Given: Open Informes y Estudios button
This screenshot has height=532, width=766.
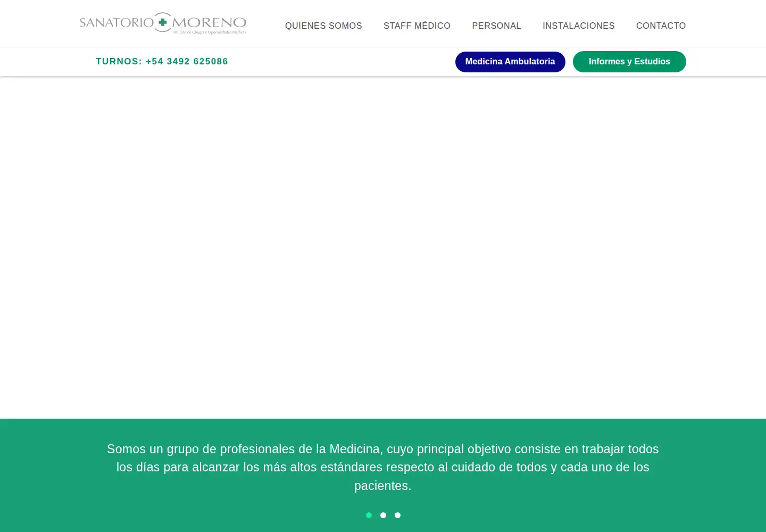Looking at the screenshot, I should coord(629,62).
